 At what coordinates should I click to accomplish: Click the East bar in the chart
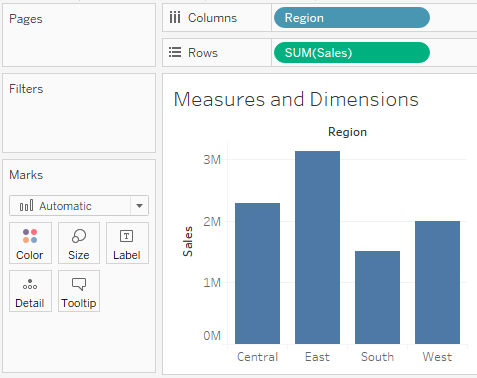click(317, 247)
